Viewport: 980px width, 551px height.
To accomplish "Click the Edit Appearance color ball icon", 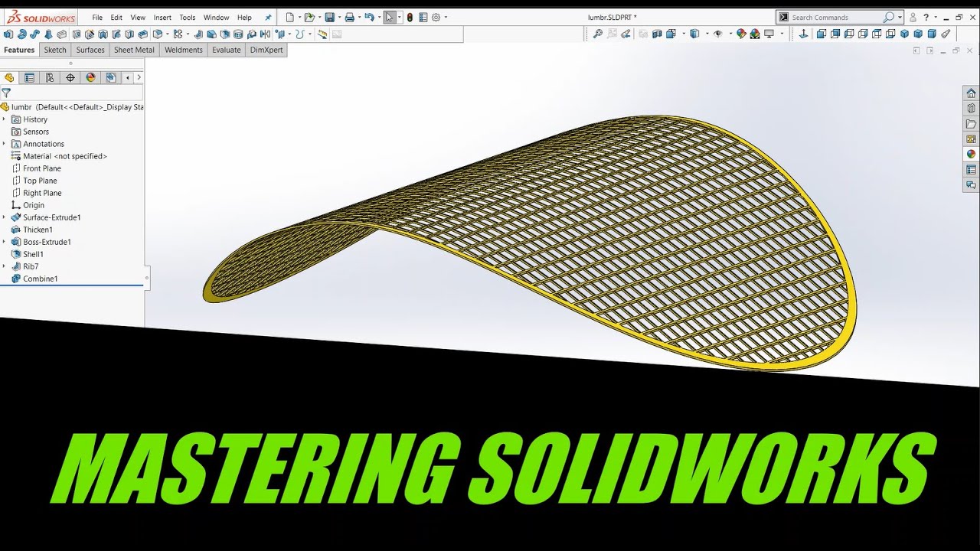I will coord(741,34).
